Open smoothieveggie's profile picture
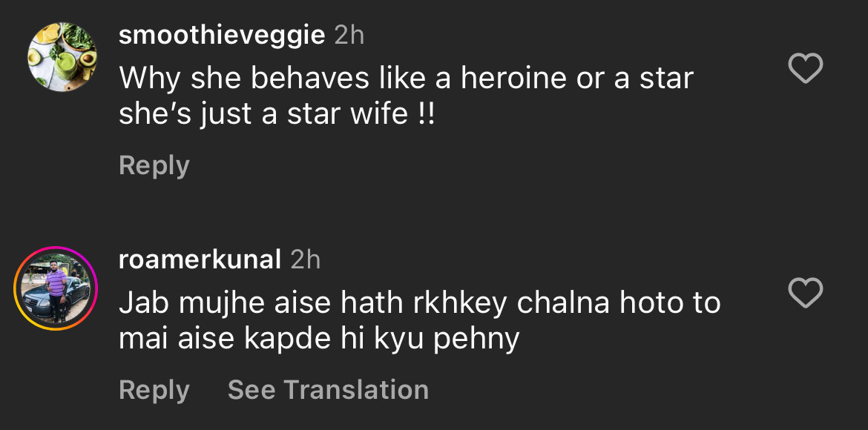 click(x=62, y=57)
